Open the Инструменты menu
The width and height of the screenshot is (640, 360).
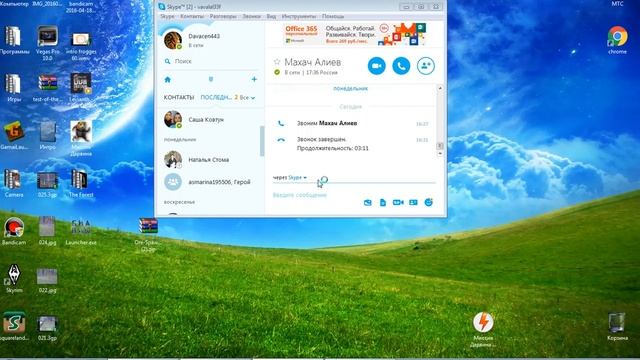click(299, 16)
